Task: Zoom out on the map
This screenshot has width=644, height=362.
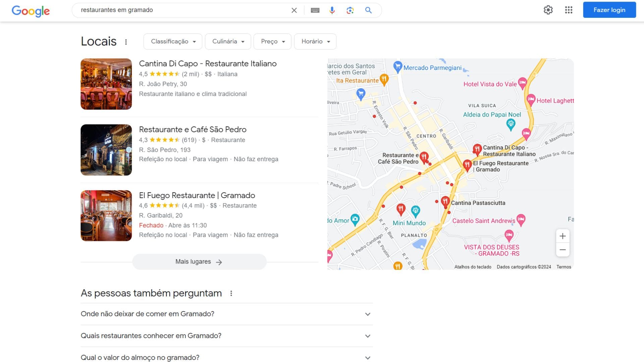Action: coord(562,250)
